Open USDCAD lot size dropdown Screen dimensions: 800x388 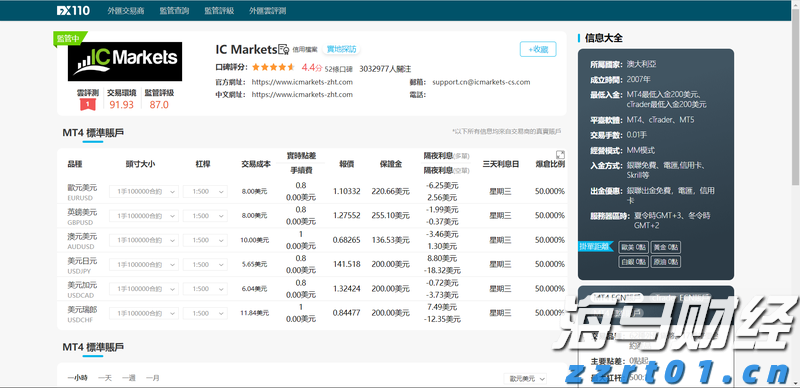(x=144, y=289)
